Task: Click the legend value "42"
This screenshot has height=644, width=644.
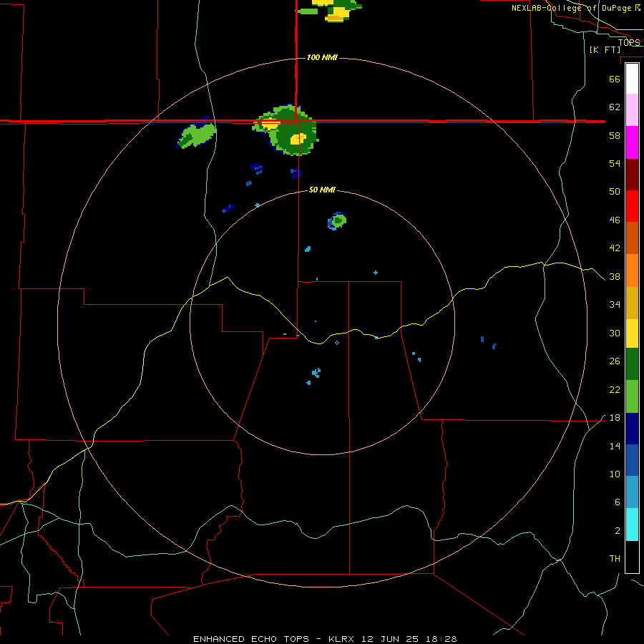Action: 615,248
